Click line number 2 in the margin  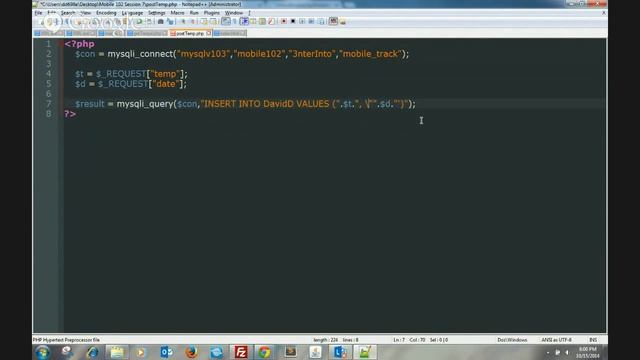49,54
